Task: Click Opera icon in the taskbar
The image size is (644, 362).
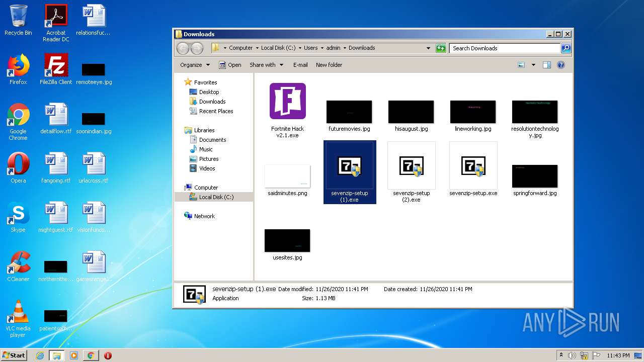Action: pyautogui.click(x=108, y=355)
